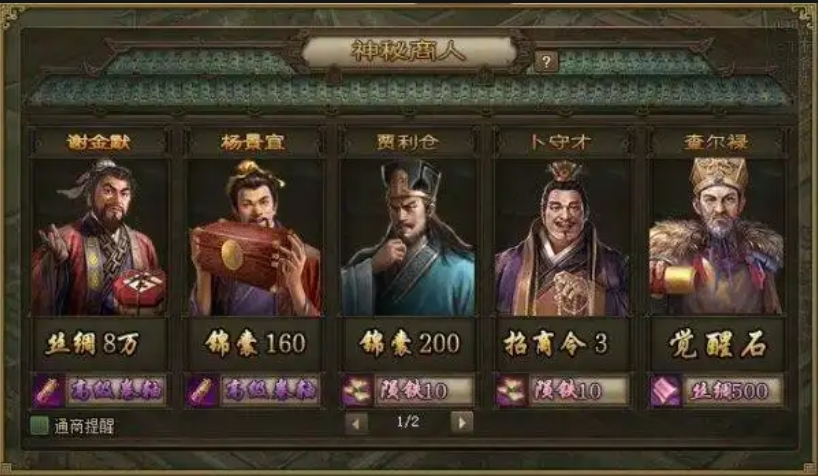
Task: Select the 查尔禄 merchant portrait
Action: pos(716,237)
